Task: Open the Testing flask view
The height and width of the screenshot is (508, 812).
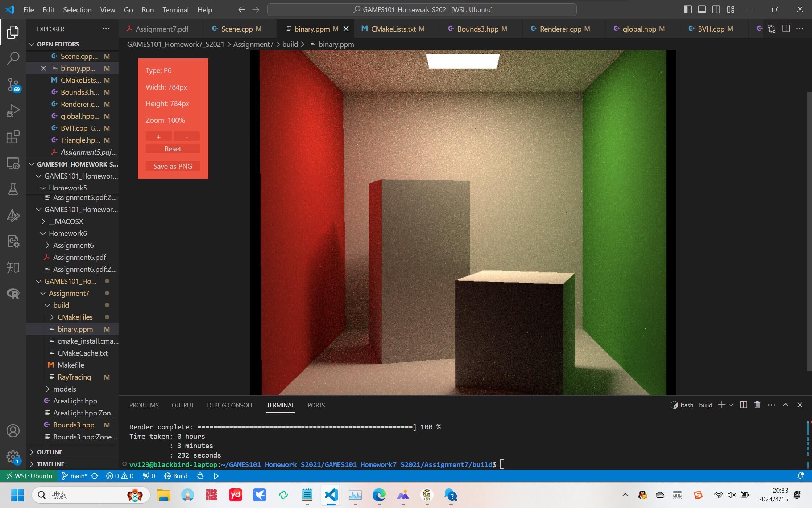Action: click(13, 189)
